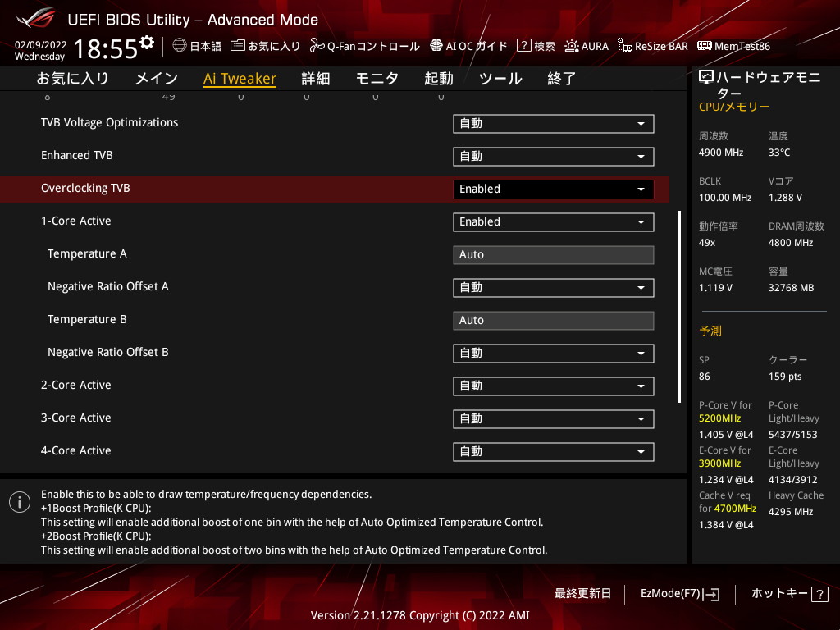Switch to the 終了 tab
This screenshot has height=630, width=840.
click(x=561, y=79)
